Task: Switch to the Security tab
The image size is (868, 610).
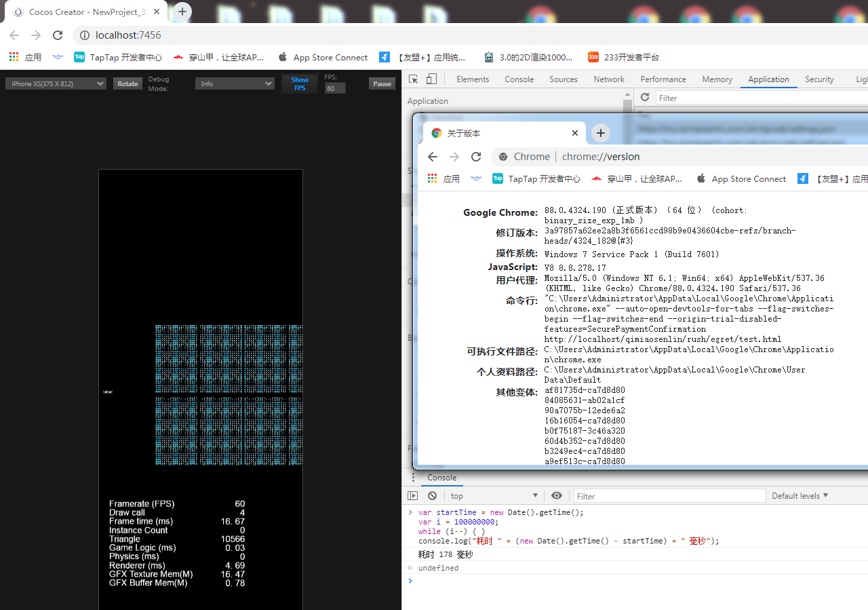Action: tap(819, 79)
